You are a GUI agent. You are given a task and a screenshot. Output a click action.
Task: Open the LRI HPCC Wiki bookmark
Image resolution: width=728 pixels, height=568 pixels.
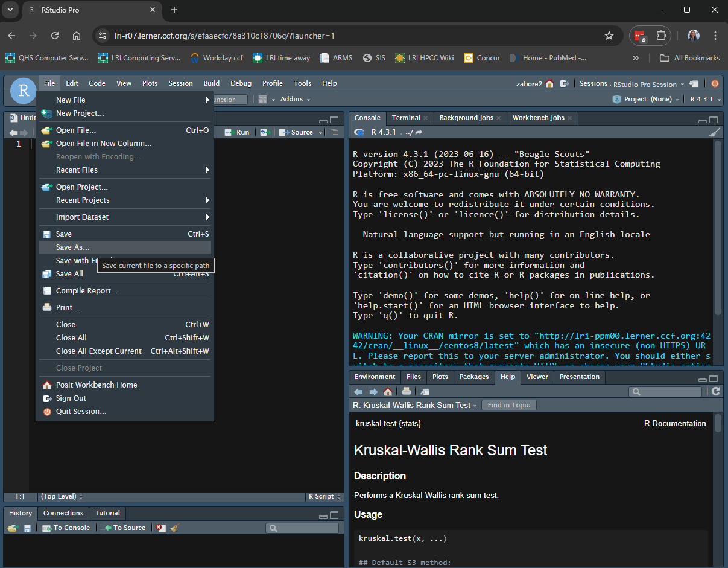[x=424, y=58]
